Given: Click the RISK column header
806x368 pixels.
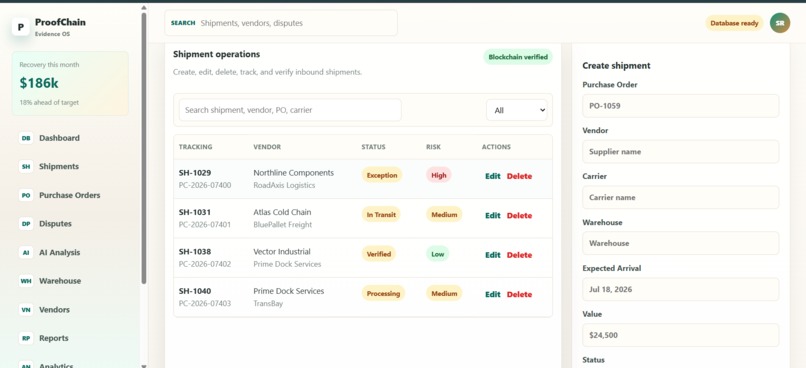Looking at the screenshot, I should [433, 147].
